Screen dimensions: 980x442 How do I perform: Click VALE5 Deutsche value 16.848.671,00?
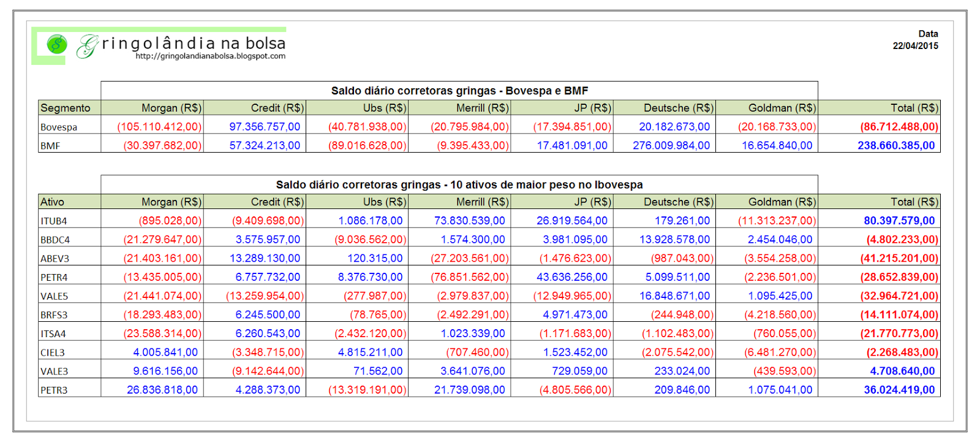tap(674, 296)
